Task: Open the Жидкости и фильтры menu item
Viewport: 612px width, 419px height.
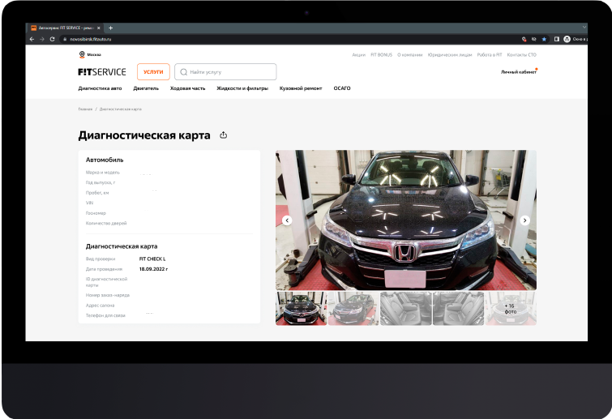Action: coord(242,88)
